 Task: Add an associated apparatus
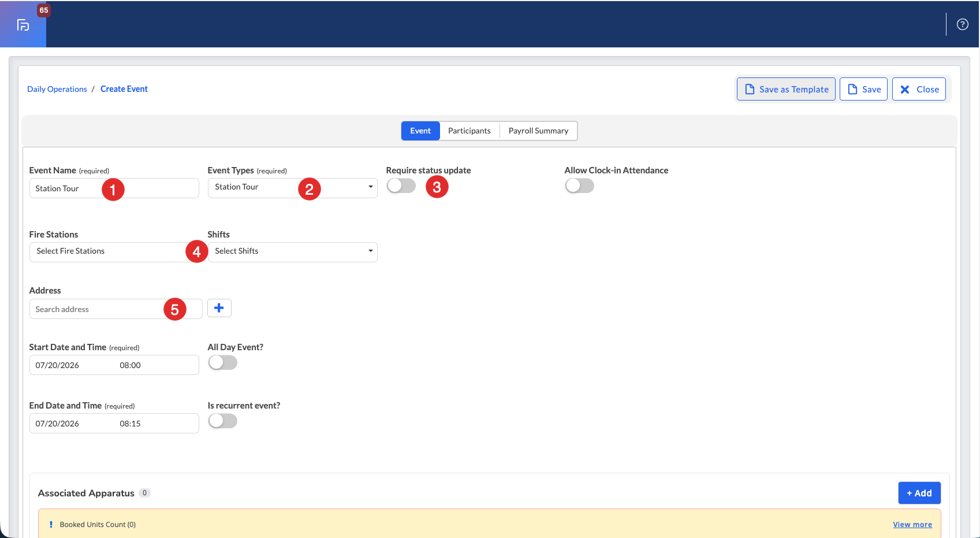point(919,493)
